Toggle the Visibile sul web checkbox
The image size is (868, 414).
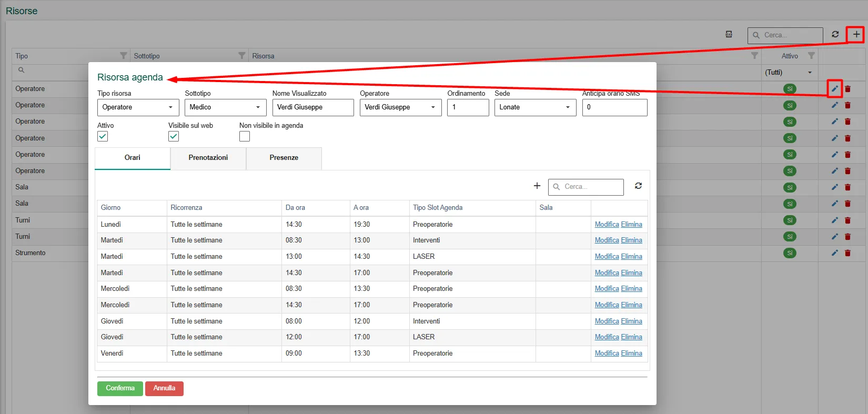(174, 136)
